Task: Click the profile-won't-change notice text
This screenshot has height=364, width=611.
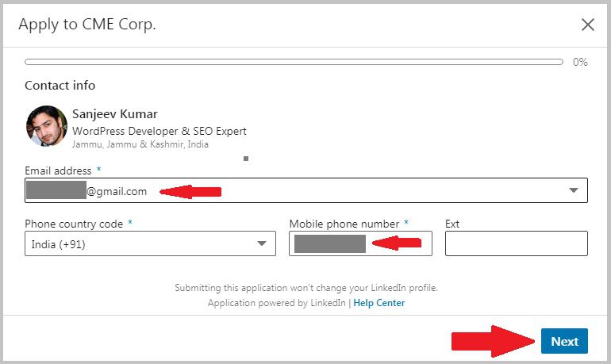Action: pyautogui.click(x=306, y=288)
